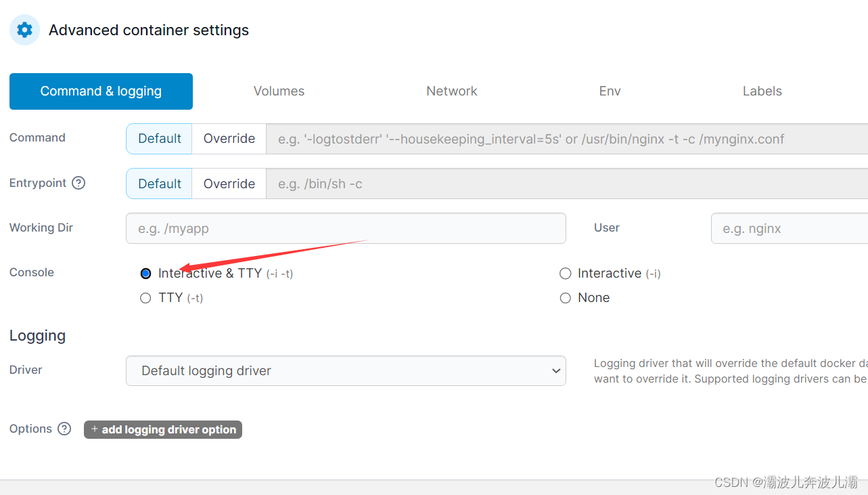Image resolution: width=868 pixels, height=495 pixels.
Task: Click the Console label
Action: tap(32, 272)
